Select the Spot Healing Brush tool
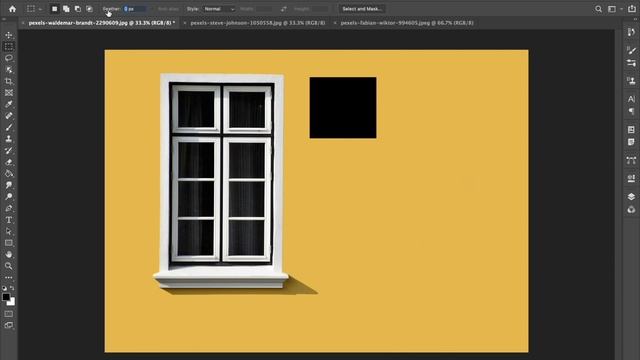The width and height of the screenshot is (640, 360). (9, 116)
